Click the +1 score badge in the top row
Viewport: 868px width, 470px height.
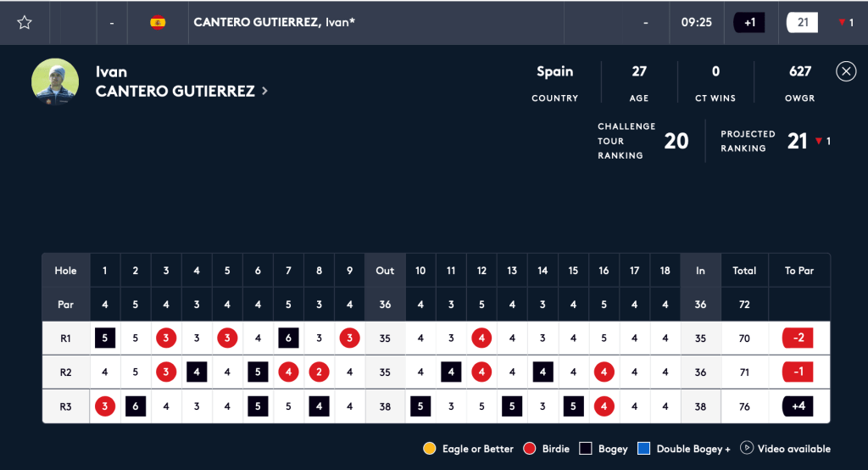point(750,23)
